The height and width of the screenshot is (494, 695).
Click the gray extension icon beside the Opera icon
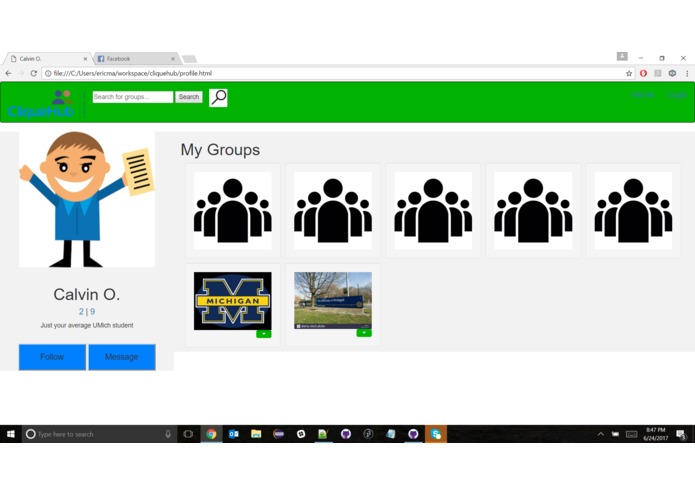pos(658,74)
